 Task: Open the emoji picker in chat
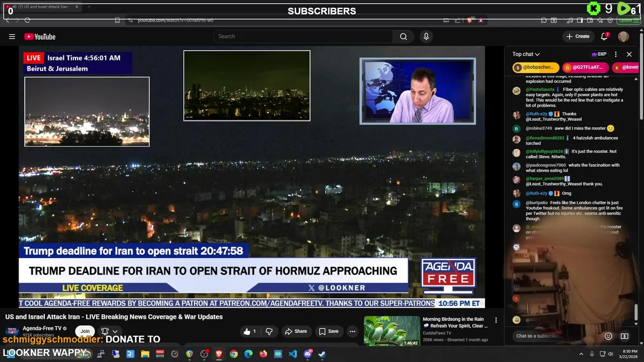608,336
